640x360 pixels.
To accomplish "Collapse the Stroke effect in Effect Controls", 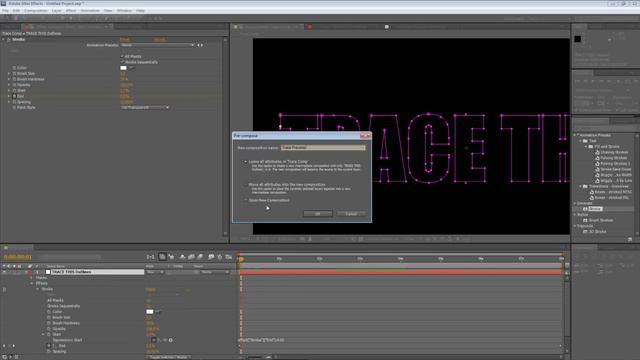I will [x=3, y=40].
